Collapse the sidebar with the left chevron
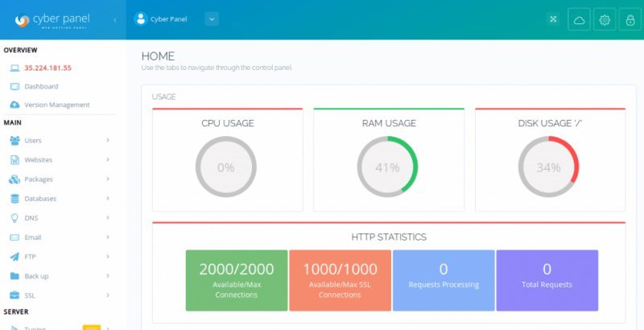The width and height of the screenshot is (644, 330). (114, 19)
